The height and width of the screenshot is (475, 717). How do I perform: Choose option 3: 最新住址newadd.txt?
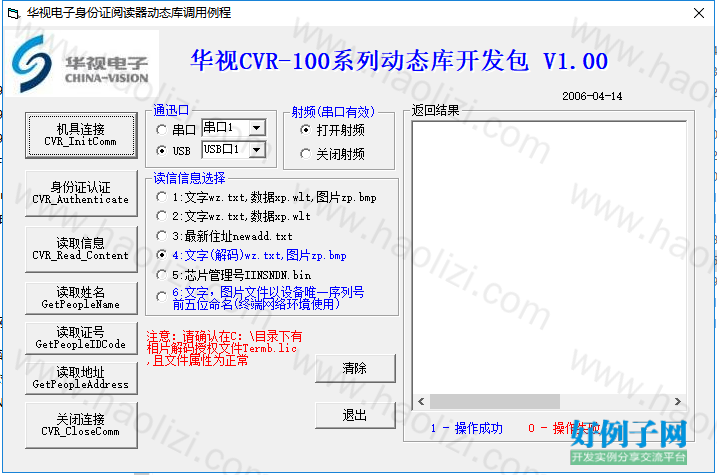161,236
